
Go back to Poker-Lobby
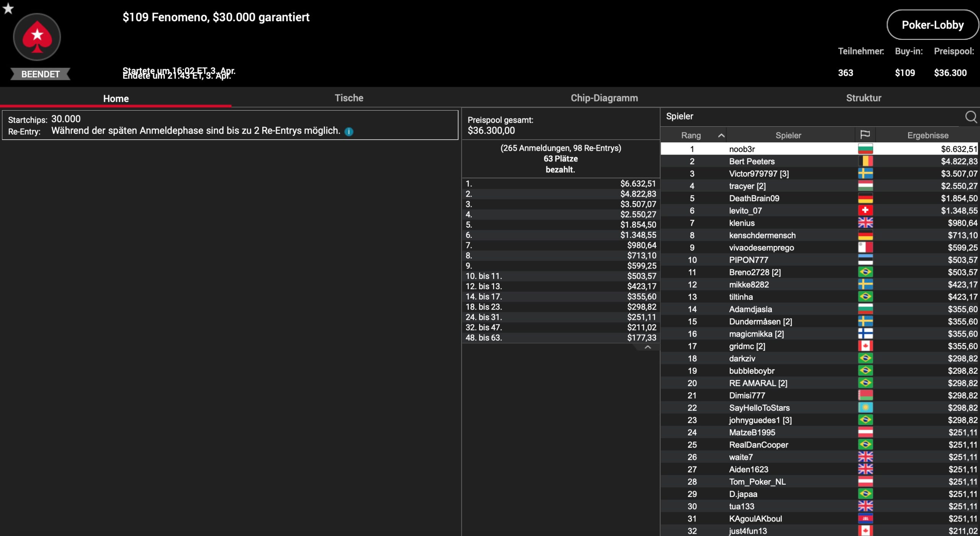932,25
